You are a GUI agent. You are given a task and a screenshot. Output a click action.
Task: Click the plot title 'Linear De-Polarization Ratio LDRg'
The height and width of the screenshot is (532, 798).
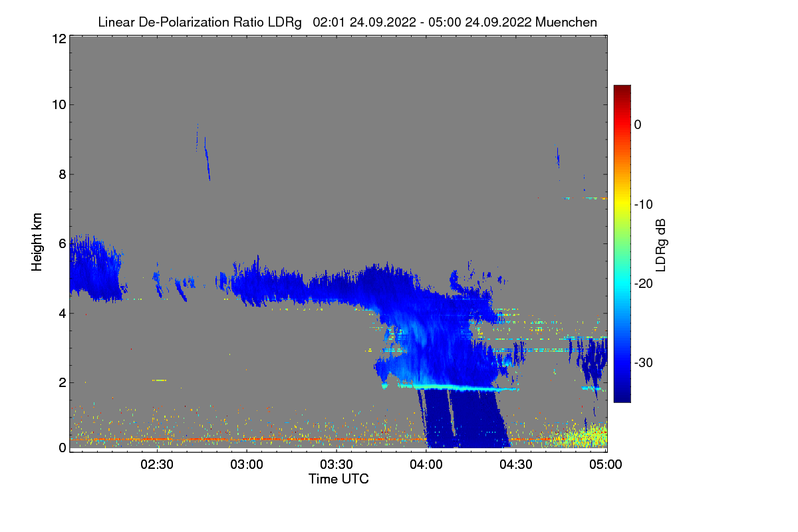[199, 22]
